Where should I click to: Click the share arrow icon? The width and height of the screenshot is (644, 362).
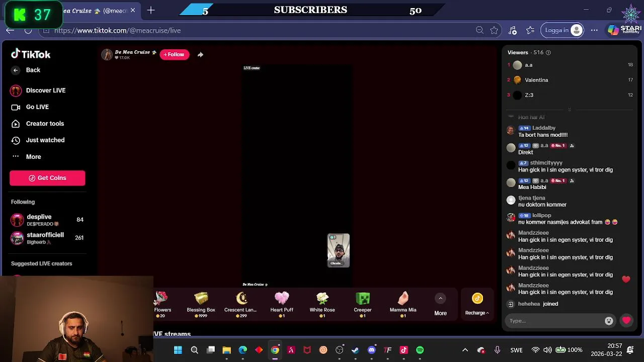pyautogui.click(x=200, y=54)
